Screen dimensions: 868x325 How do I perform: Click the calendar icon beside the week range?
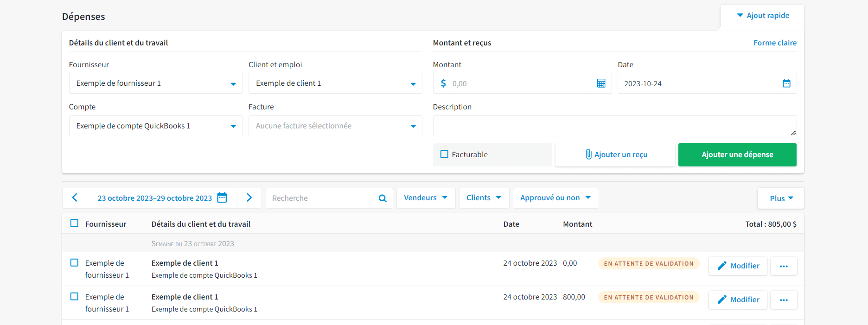pos(222,198)
